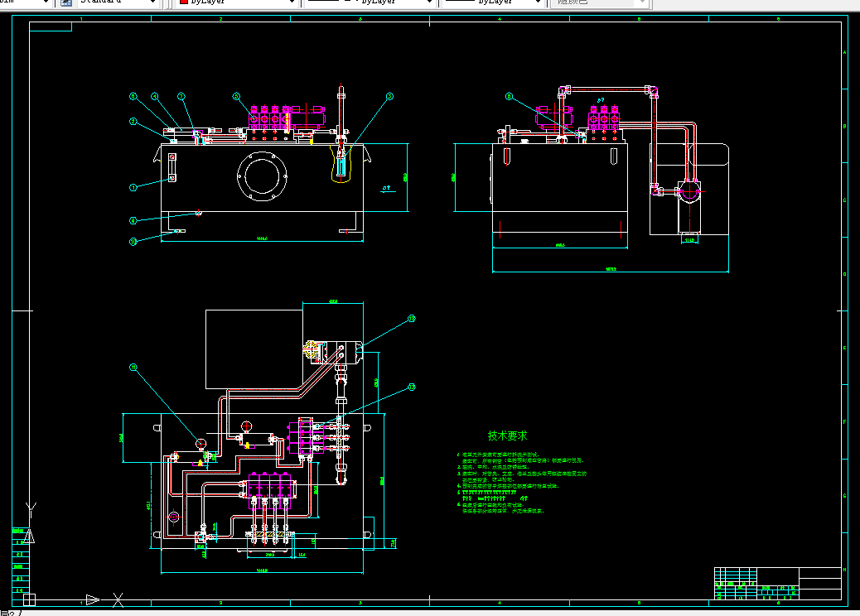
Task: Select part balloon number 10
Action: [x=133, y=242]
